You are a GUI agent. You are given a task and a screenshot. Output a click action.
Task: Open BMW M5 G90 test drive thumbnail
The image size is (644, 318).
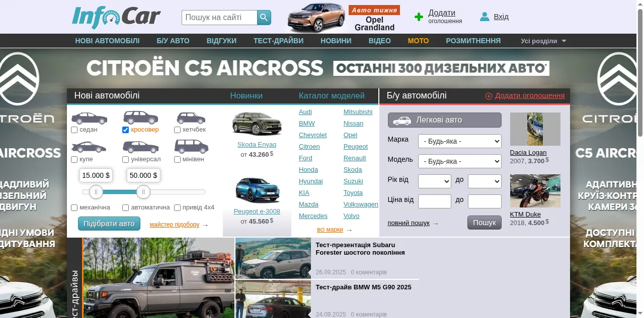(273, 299)
